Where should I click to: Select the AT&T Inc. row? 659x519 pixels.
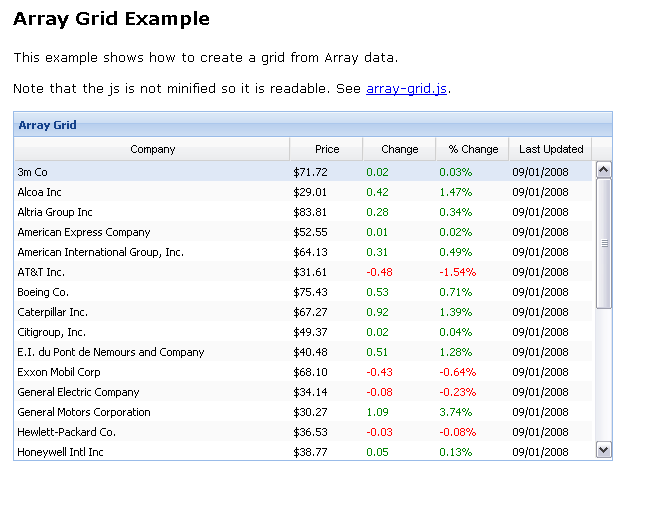150,272
